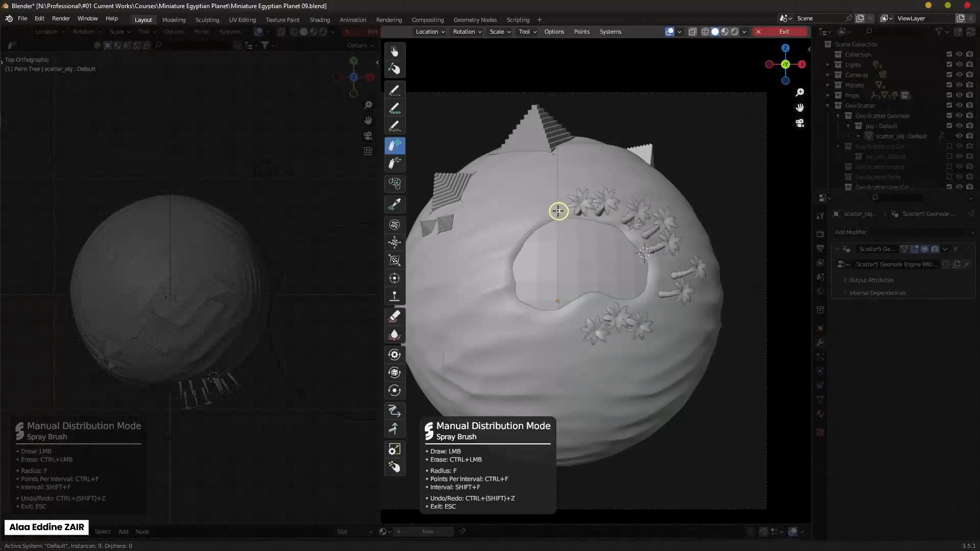Activate the Lasso scatter tool

coord(396,184)
